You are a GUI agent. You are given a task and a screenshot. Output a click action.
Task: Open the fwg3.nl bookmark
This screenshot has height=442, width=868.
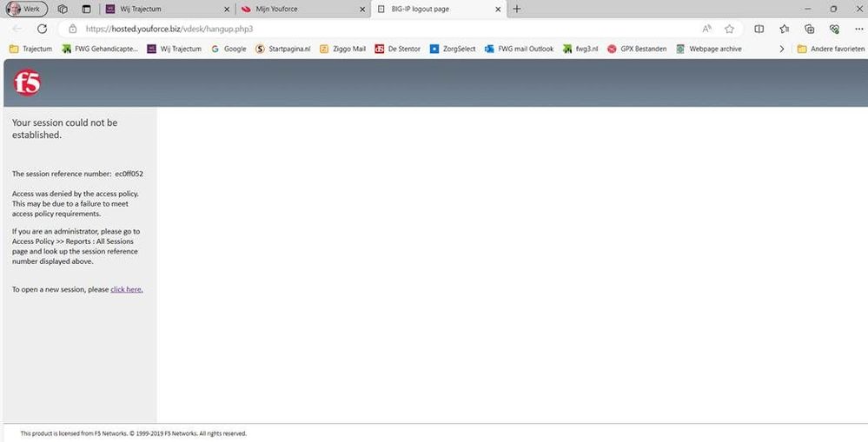580,49
